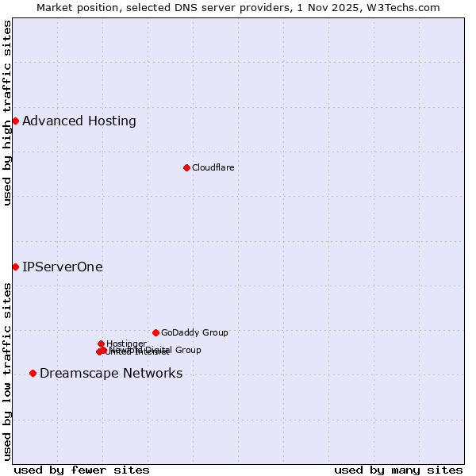This screenshot has height=476, width=476.
Task: Click the Hostinger text label
Action: [126, 344]
